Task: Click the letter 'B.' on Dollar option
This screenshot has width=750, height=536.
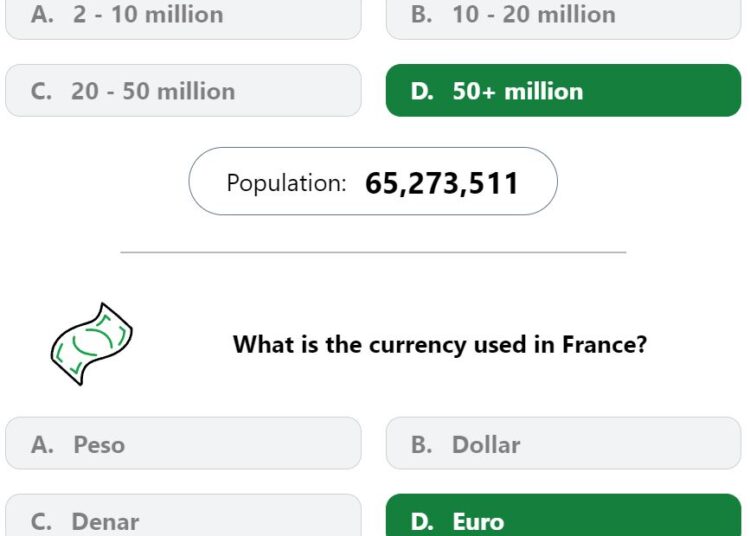Action: [421, 445]
